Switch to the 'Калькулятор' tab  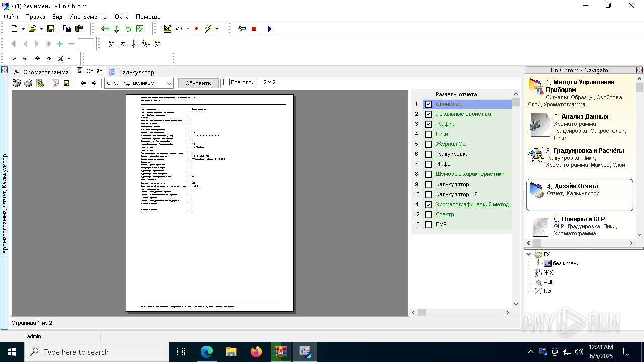pos(132,72)
